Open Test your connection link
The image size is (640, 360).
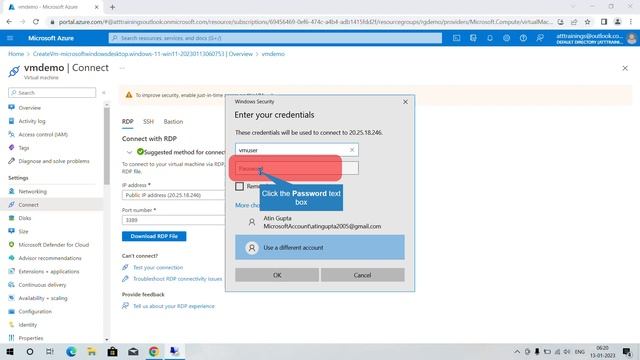pos(158,268)
